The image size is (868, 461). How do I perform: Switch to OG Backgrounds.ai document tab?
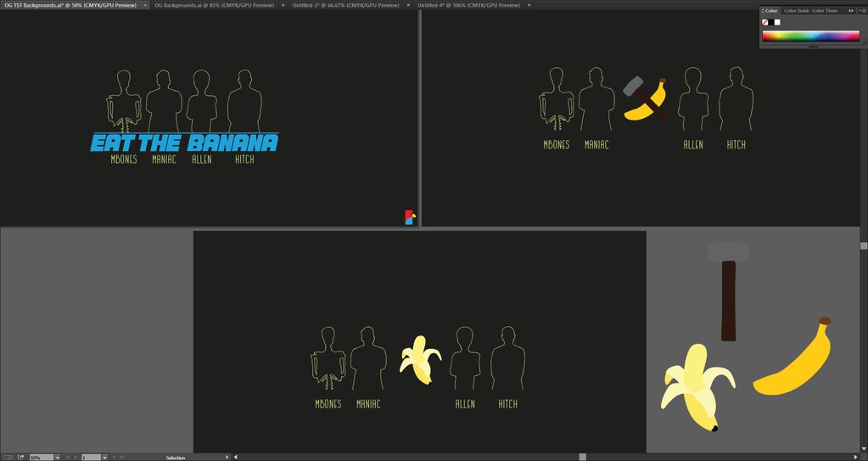tap(214, 5)
